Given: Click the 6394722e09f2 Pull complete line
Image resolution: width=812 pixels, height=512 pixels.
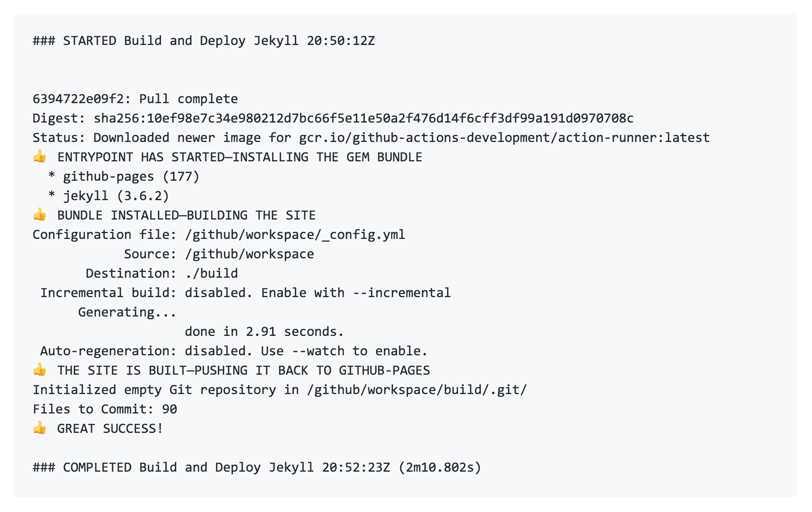Looking at the screenshot, I should (135, 99).
